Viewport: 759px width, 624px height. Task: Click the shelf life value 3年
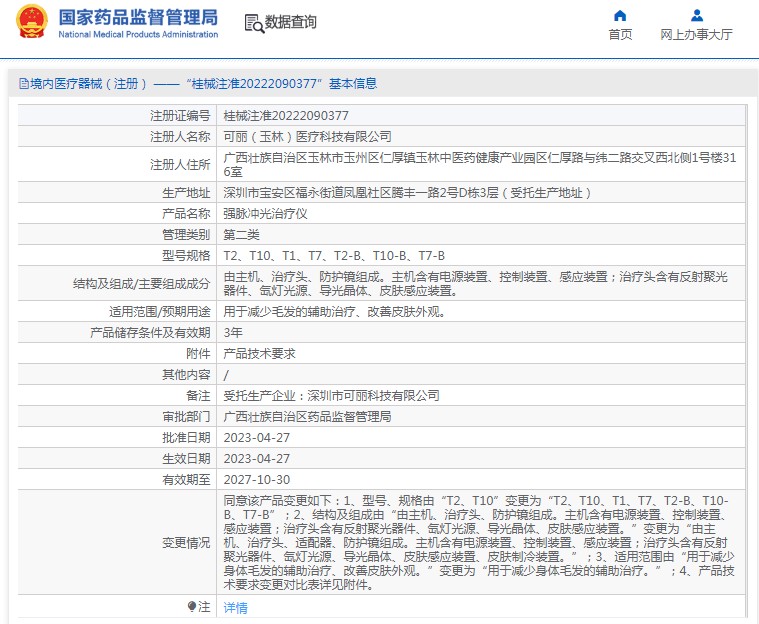[x=233, y=333]
